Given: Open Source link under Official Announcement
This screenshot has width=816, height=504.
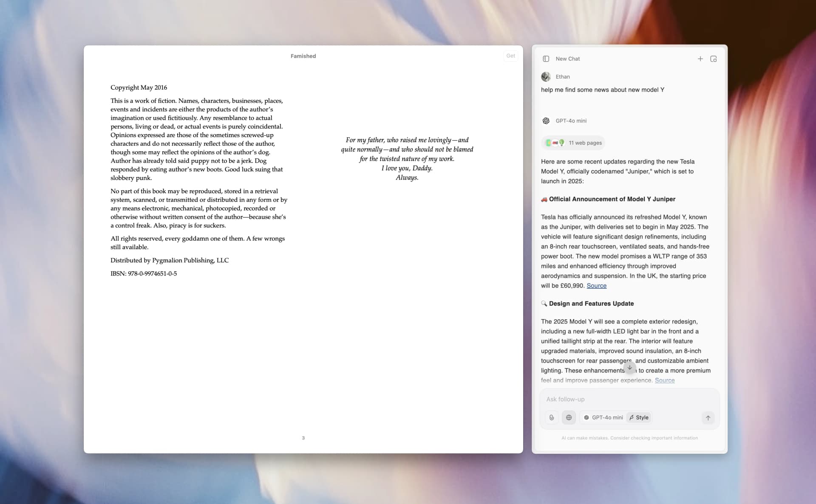Looking at the screenshot, I should point(596,286).
